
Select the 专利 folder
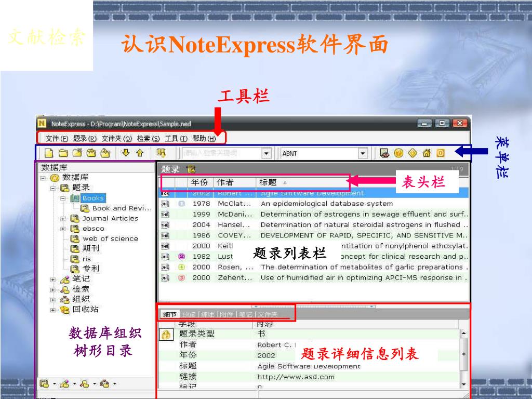[x=91, y=269]
